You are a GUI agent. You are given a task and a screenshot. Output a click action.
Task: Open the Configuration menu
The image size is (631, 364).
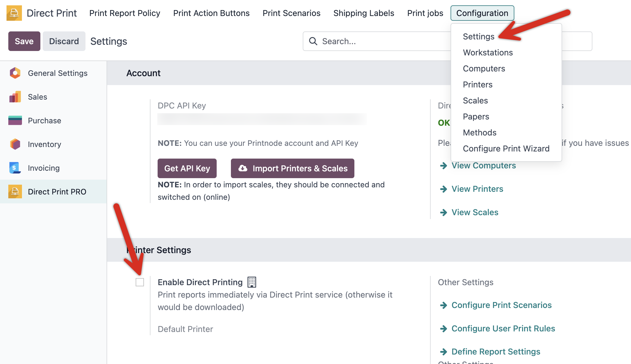pos(482,13)
